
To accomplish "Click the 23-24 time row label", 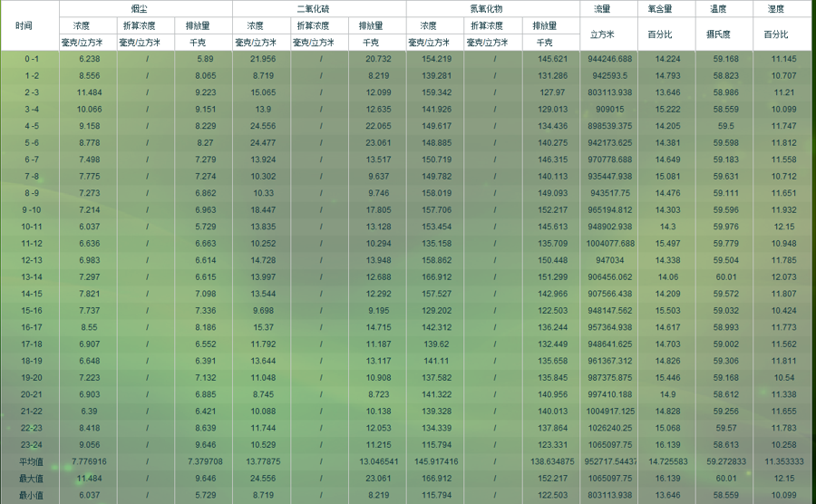I will click(x=32, y=444).
